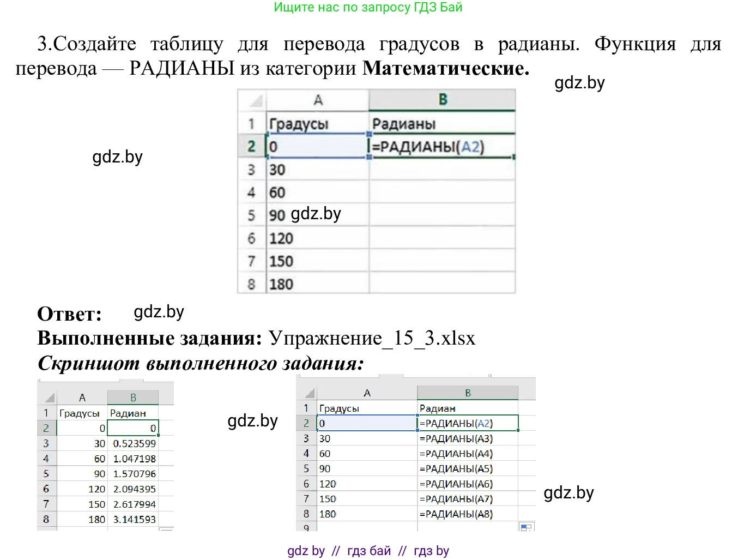This screenshot has height=560, width=738.
Task: Select the cell containing =РАДИАНЫ(A2)
Action: [443, 147]
